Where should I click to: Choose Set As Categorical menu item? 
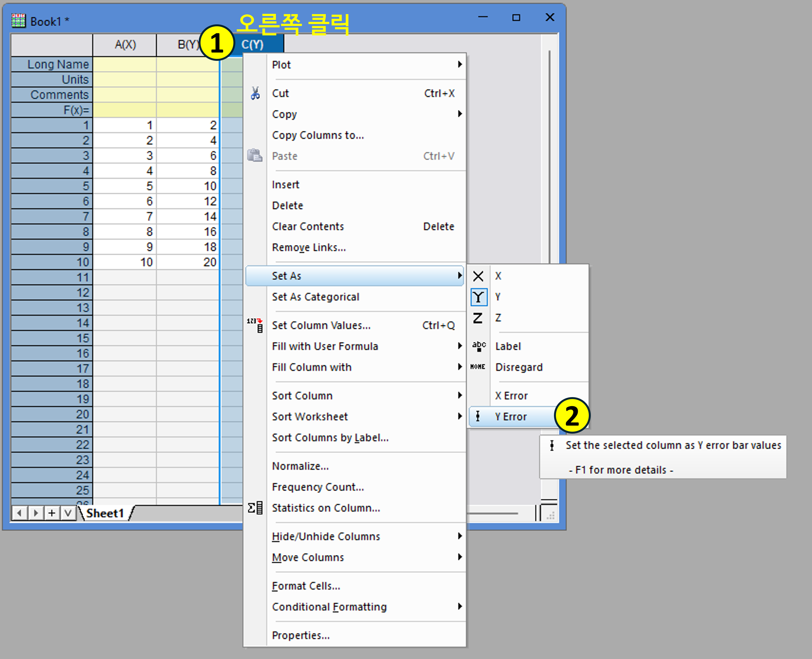point(316,297)
